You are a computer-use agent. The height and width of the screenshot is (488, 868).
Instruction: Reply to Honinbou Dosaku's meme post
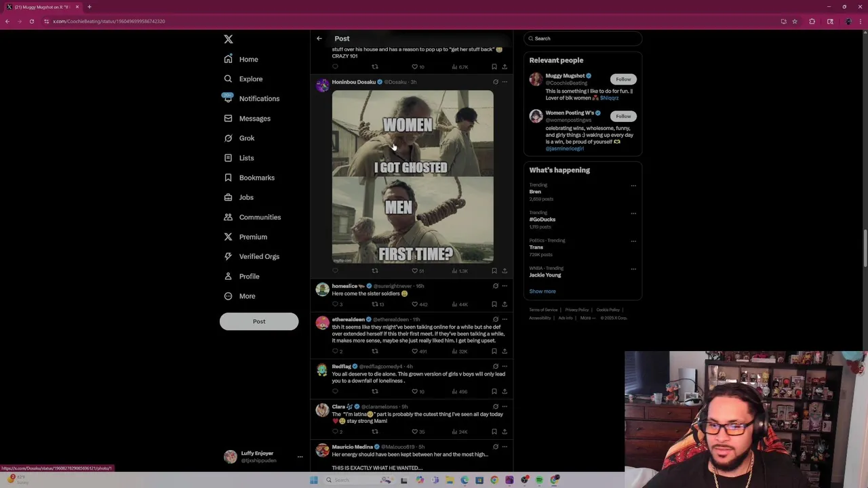click(x=335, y=270)
